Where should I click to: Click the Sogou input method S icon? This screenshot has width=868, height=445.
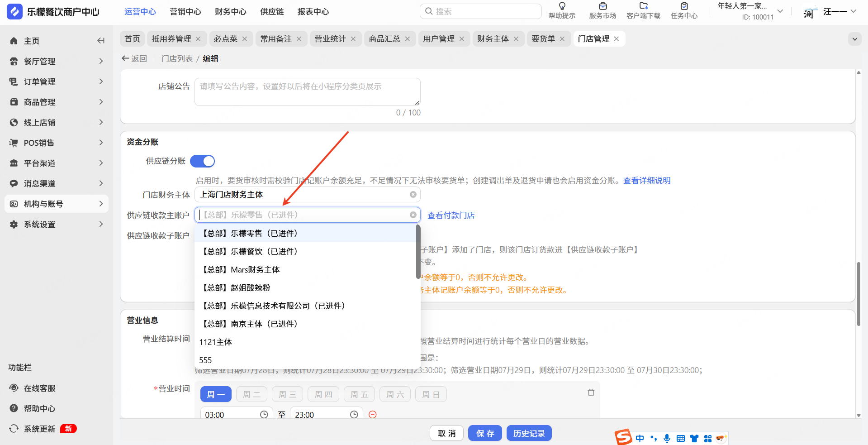tap(623, 437)
